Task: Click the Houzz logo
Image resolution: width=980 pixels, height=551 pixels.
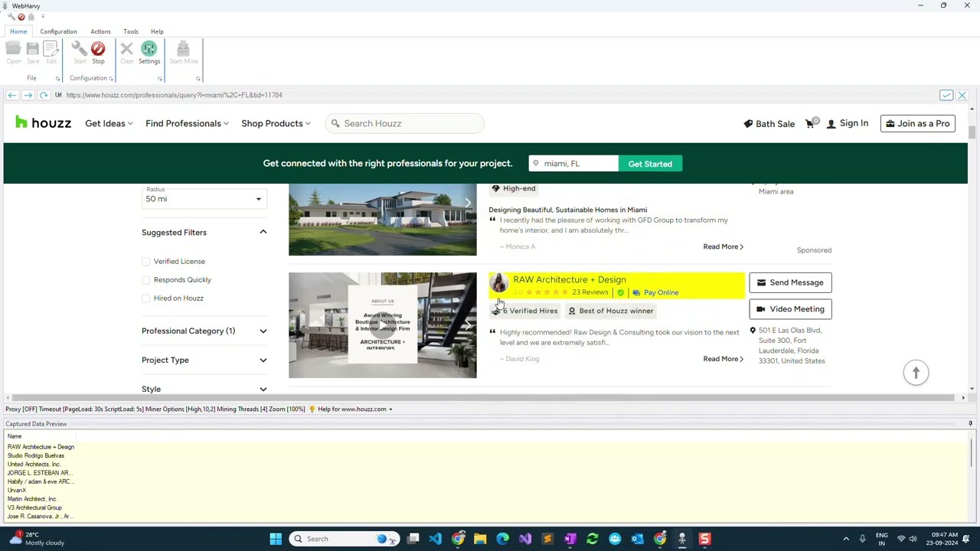Action: [43, 123]
